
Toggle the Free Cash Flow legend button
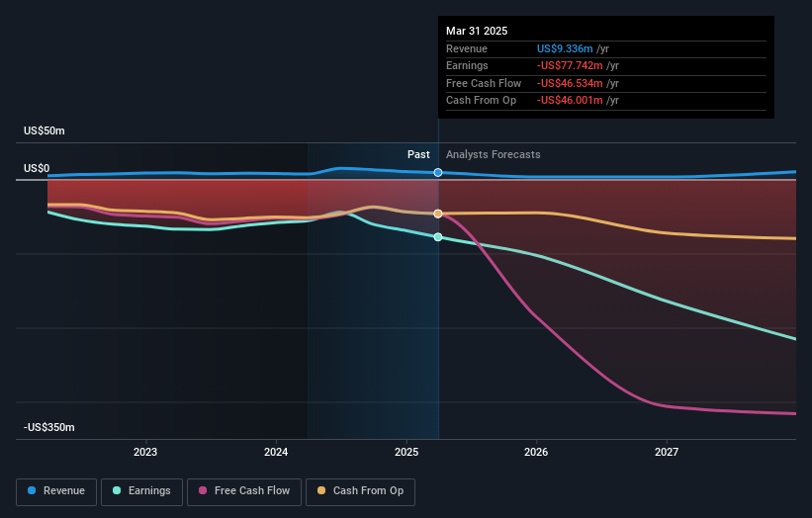point(244,491)
